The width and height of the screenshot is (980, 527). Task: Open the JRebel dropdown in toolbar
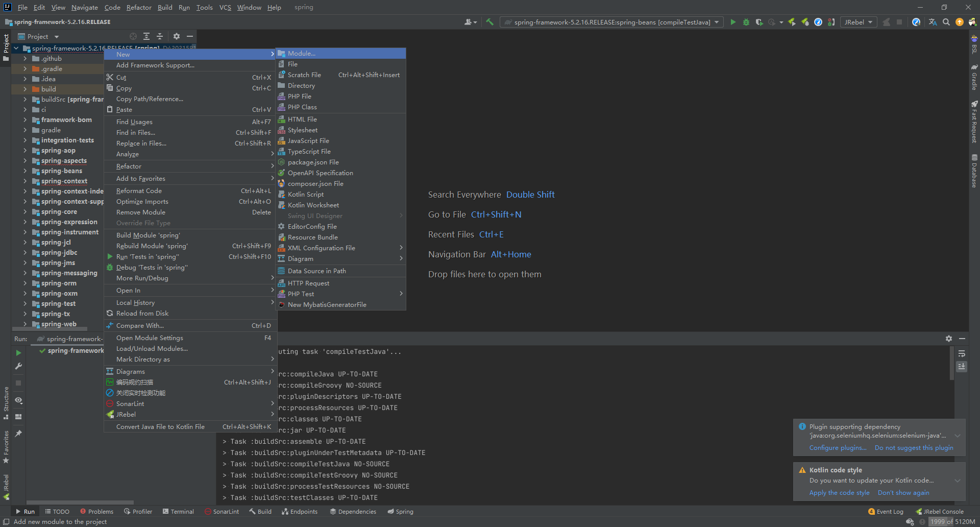(x=859, y=22)
